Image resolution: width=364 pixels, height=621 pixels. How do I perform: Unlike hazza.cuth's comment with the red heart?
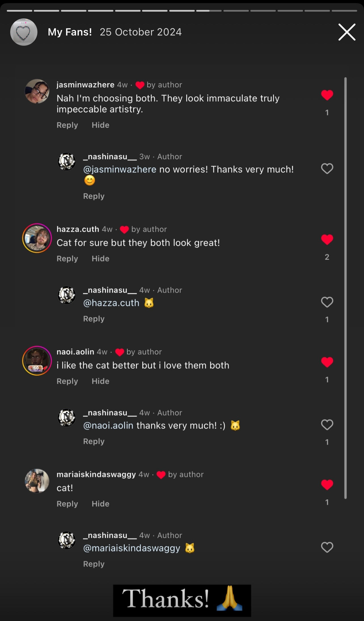pos(327,240)
